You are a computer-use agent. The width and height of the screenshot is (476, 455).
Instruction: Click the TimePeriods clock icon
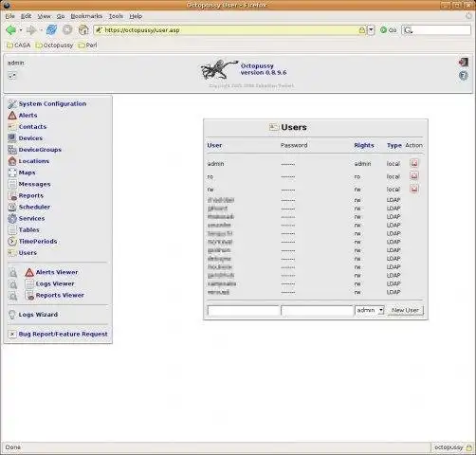click(x=12, y=242)
